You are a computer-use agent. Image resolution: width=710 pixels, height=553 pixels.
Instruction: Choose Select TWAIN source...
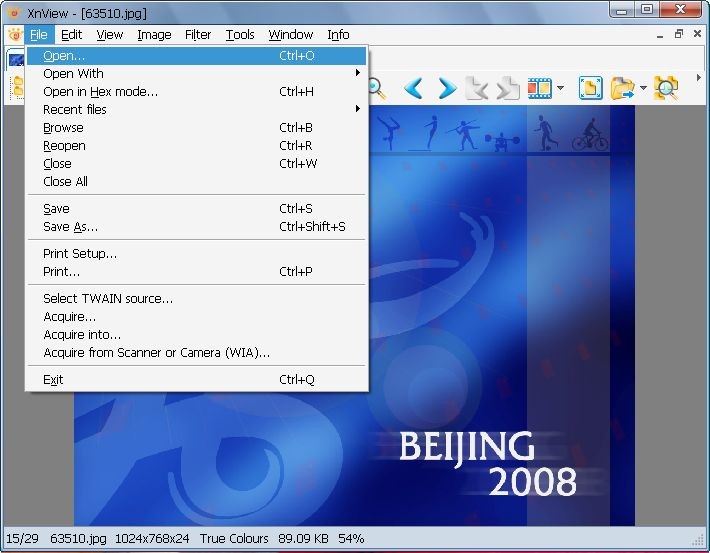click(197, 298)
